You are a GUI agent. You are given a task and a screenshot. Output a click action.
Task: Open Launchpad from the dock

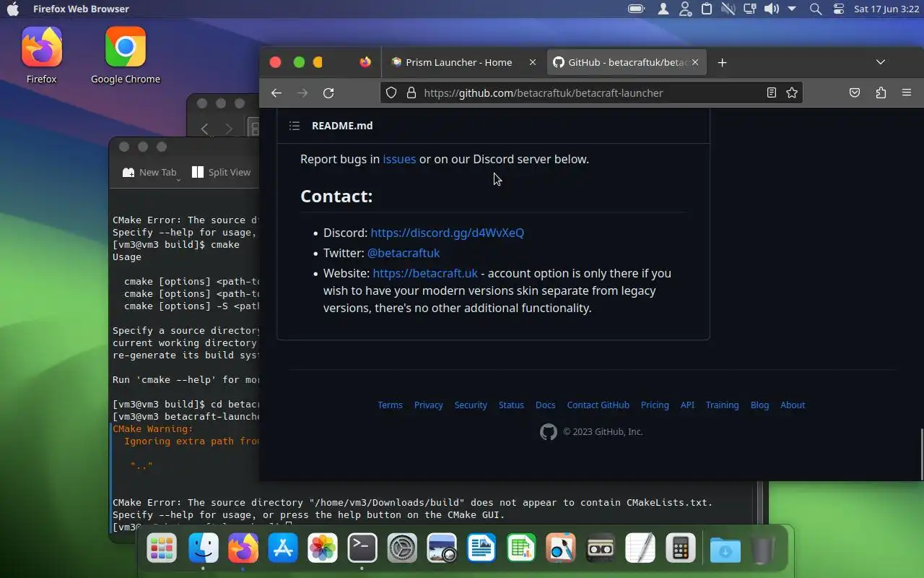[162, 548]
